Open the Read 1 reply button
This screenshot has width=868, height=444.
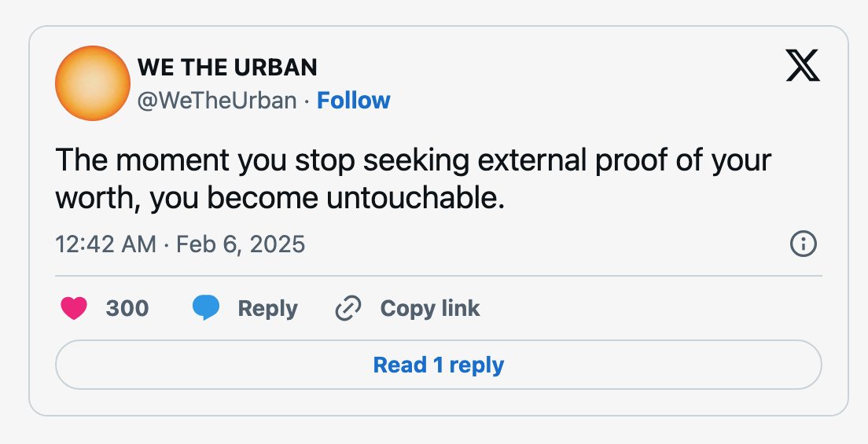point(439,365)
